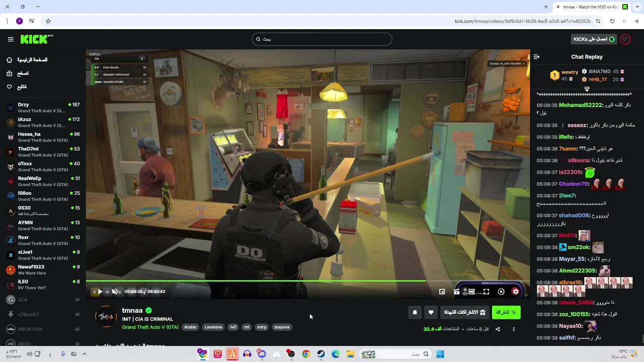The width and height of the screenshot is (644, 362).
Task: Open RealWeEp channel in sidebar
Action: click(43, 182)
